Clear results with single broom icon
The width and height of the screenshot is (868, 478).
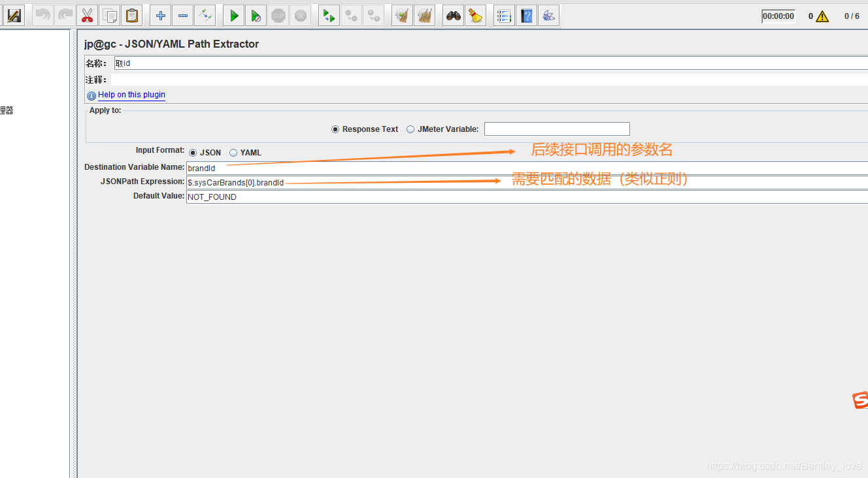point(403,16)
